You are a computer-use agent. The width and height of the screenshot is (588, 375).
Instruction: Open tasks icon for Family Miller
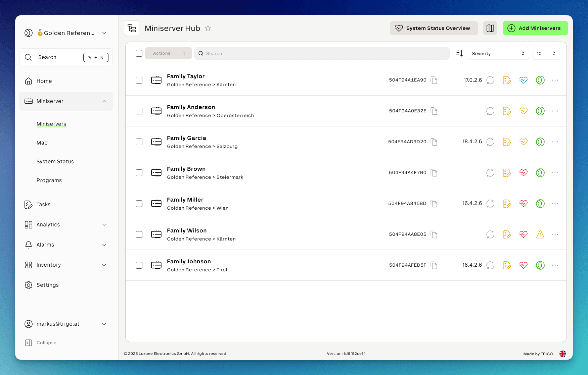pos(507,204)
